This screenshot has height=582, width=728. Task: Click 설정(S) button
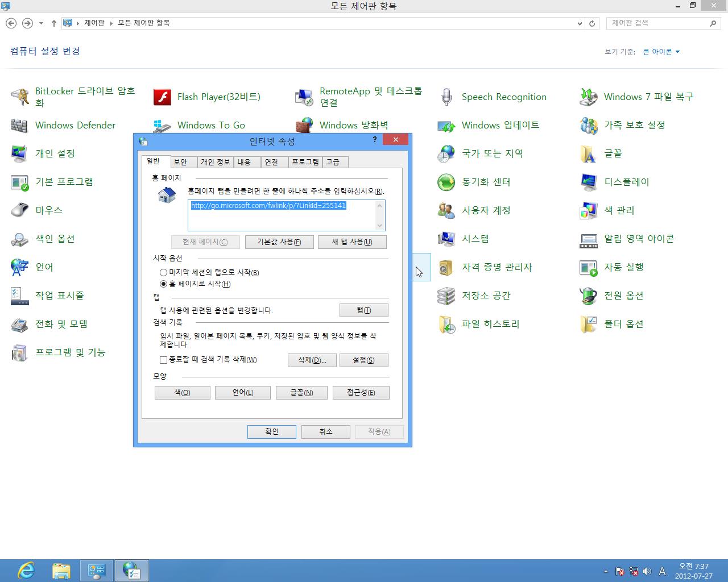[x=364, y=360]
